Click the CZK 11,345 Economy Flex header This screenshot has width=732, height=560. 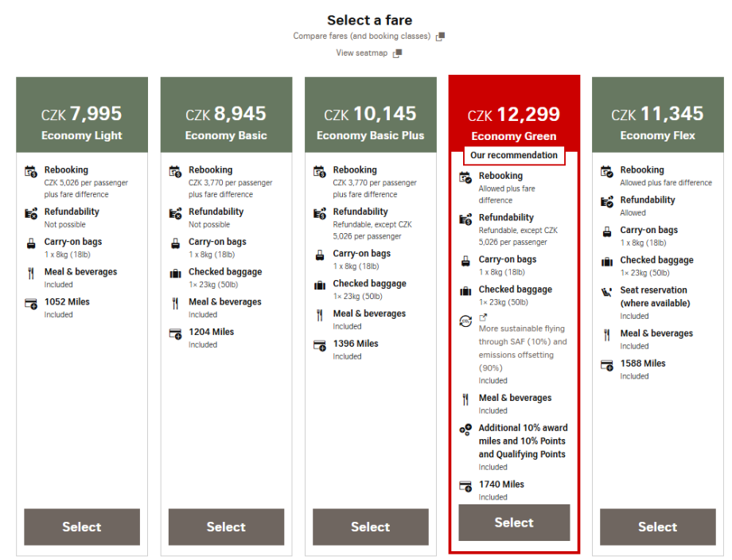pos(657,122)
